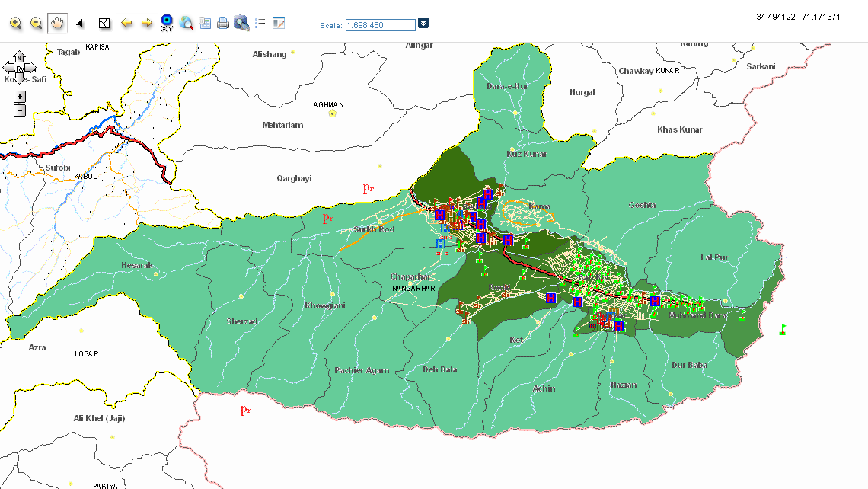Viewport: 868px width, 489px height.
Task: Select the Zoom In magnifier tool
Action: pyautogui.click(x=15, y=24)
